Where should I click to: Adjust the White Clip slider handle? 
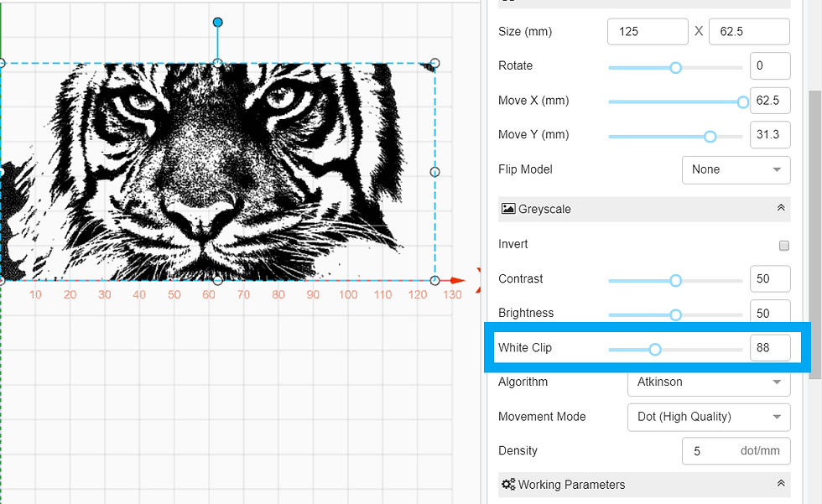(655, 350)
